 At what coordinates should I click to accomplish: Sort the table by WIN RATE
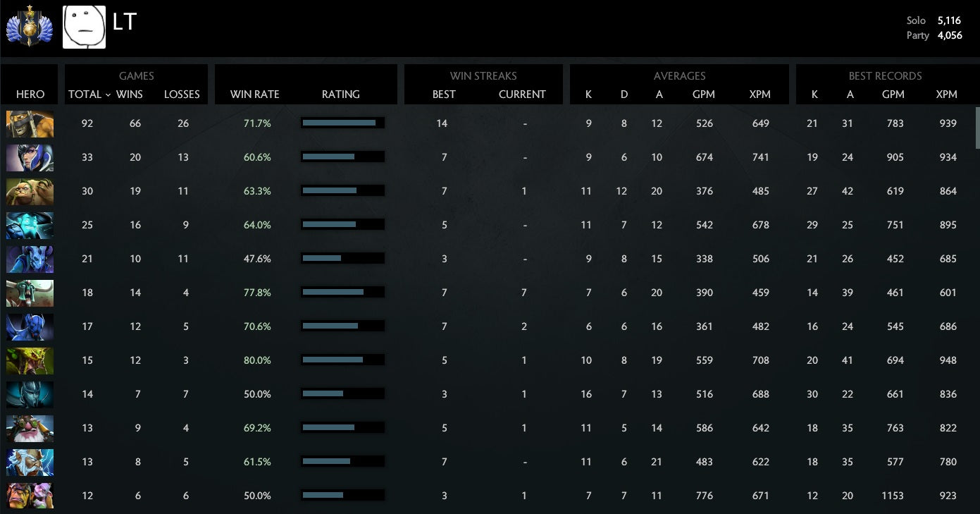254,94
